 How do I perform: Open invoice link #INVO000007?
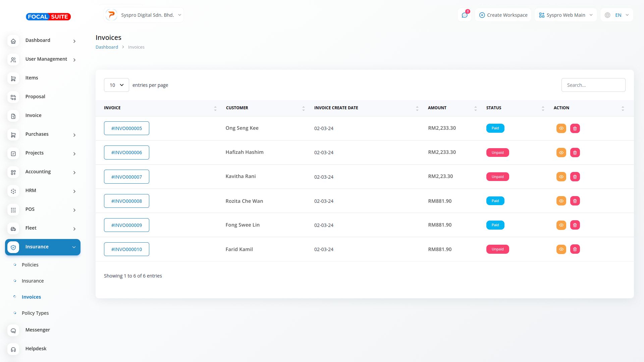click(126, 177)
